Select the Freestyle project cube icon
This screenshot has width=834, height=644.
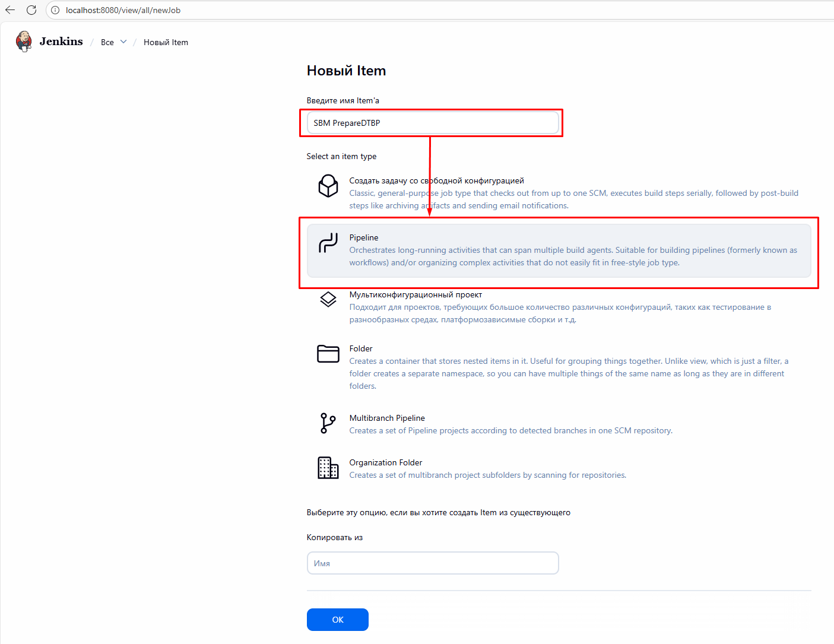click(x=328, y=186)
